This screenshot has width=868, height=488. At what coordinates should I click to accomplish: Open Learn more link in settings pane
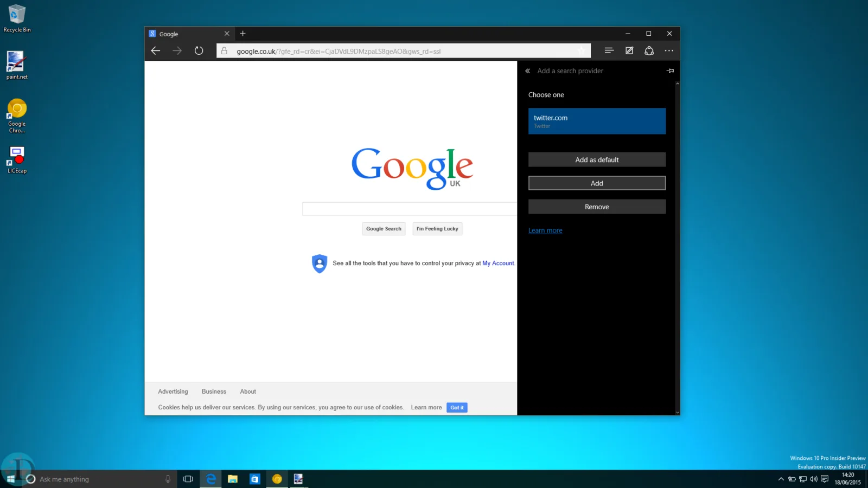tap(545, 230)
